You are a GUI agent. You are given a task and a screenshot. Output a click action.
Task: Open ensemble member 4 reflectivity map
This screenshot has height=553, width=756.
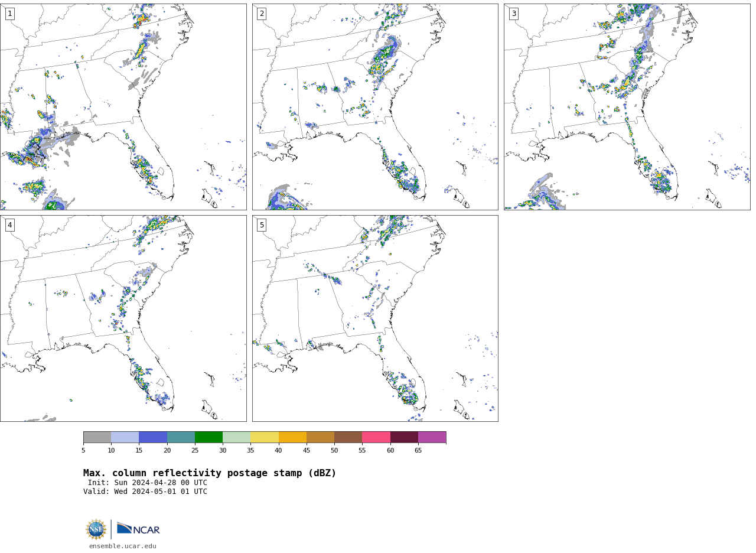pos(123,318)
